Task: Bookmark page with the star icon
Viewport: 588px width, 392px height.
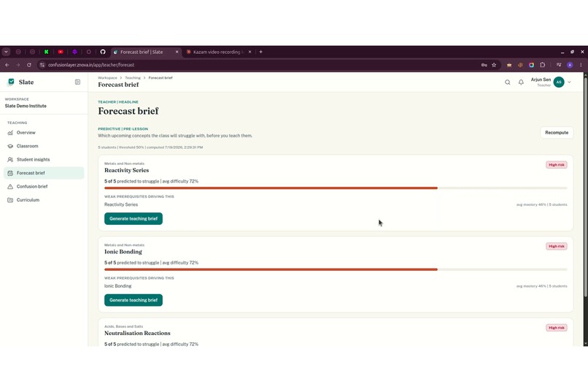Action: (494, 65)
